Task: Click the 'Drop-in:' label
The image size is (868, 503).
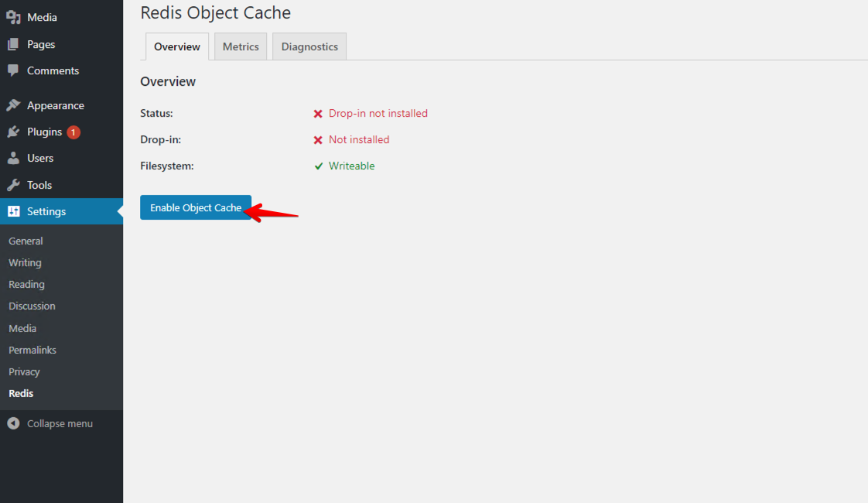Action: 161,140
